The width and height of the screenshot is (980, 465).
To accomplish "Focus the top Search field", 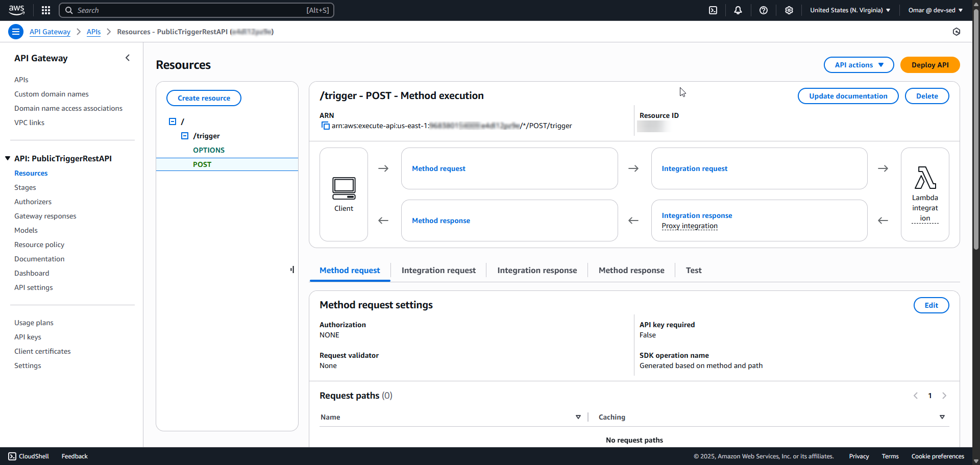I will pos(197,10).
